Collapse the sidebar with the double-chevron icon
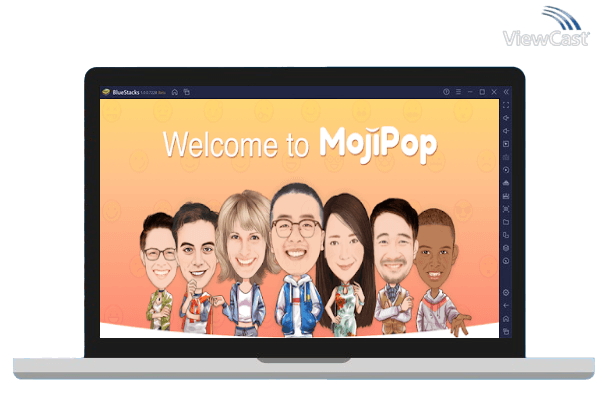 506,92
